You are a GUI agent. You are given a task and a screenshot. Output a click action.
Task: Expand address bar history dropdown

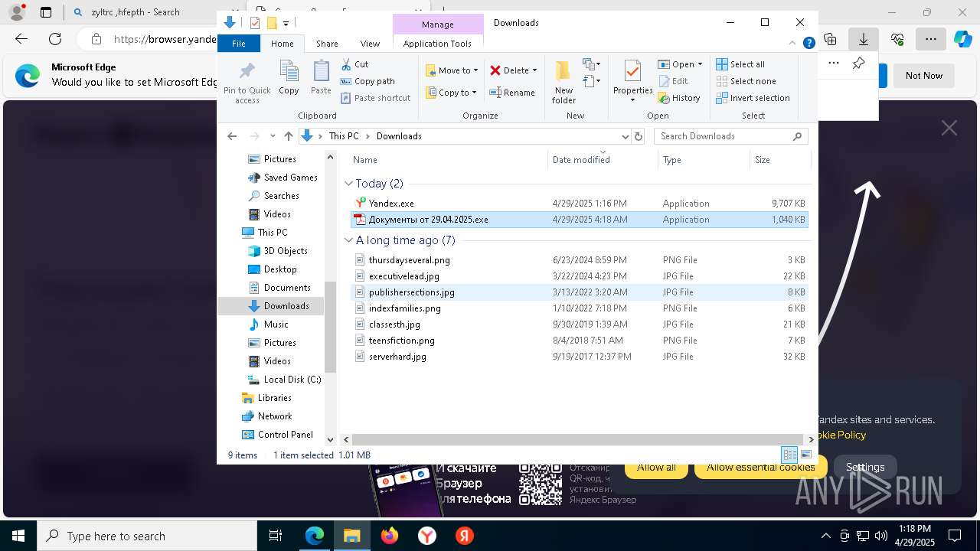625,136
